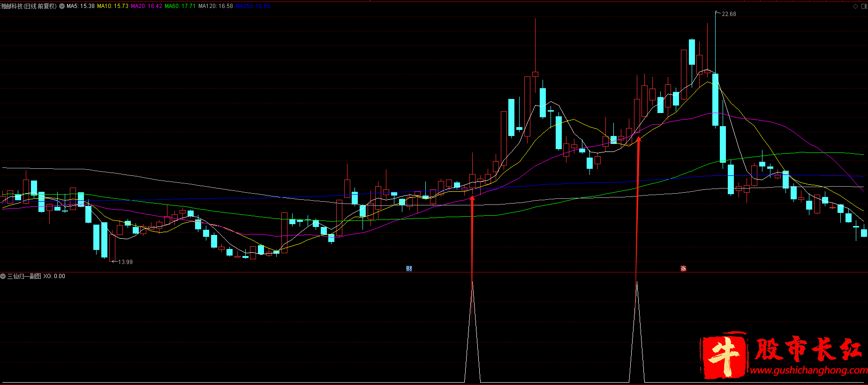Toggle the side panel icon at top right
Viewport: 868px width, 385px height.
coord(864,6)
